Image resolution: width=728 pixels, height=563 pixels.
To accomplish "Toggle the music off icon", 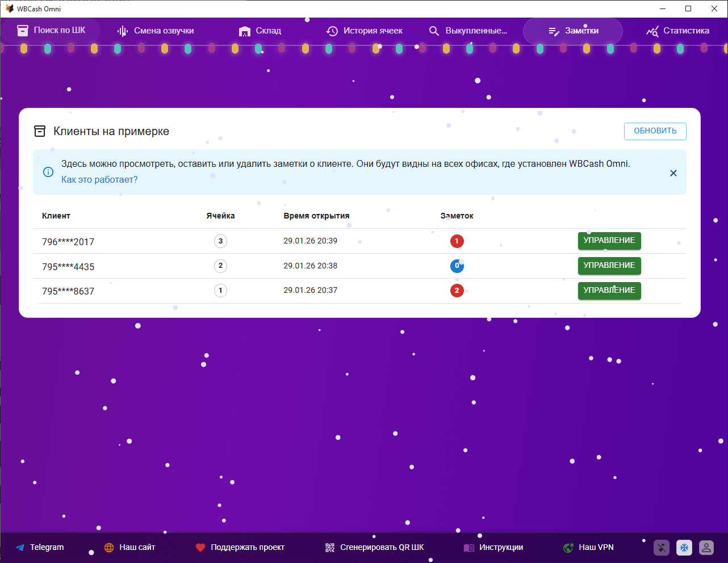I will pyautogui.click(x=662, y=548).
